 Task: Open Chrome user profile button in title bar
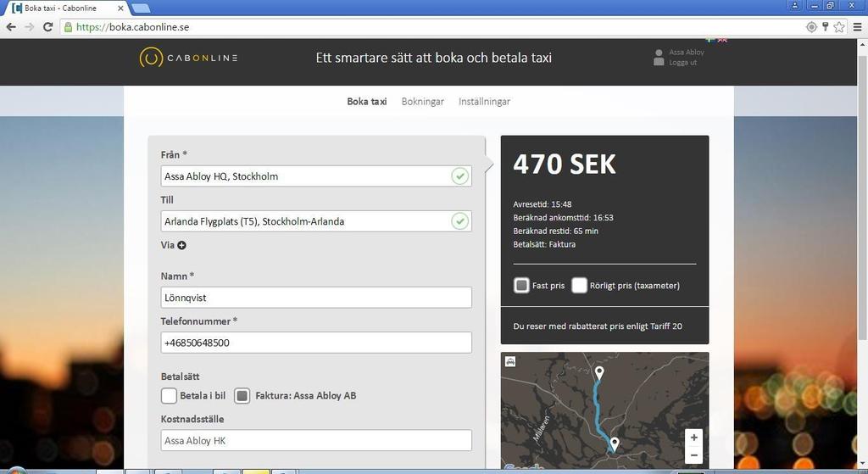tap(794, 6)
